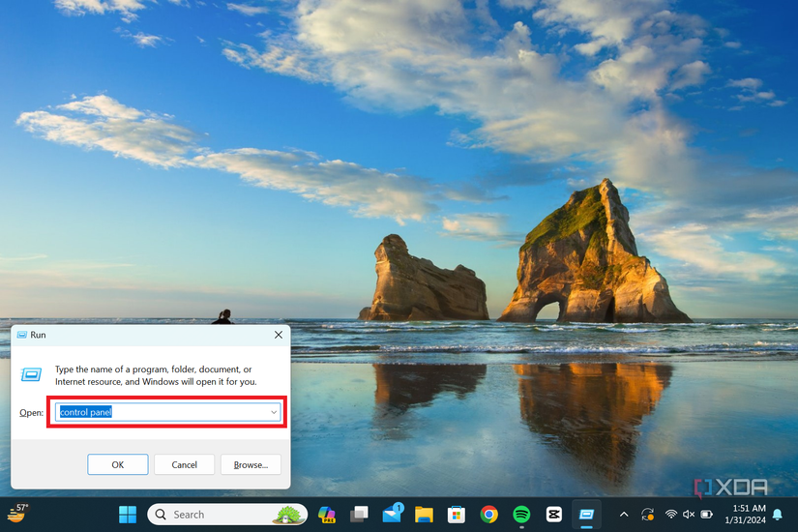Launch Google Chrome from taskbar

click(x=489, y=515)
